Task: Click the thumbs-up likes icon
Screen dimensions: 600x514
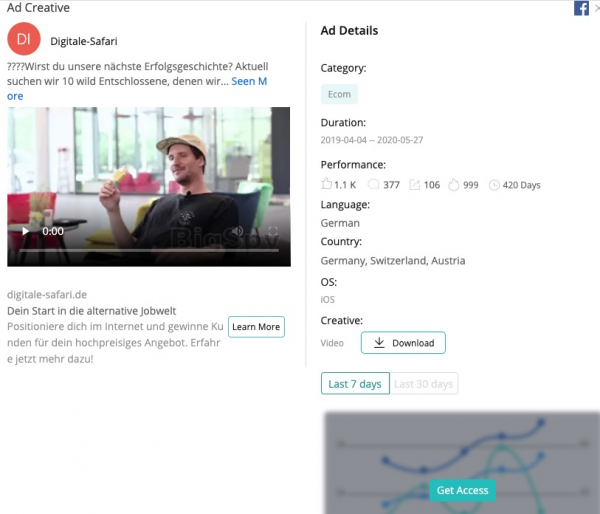Action: (x=326, y=185)
